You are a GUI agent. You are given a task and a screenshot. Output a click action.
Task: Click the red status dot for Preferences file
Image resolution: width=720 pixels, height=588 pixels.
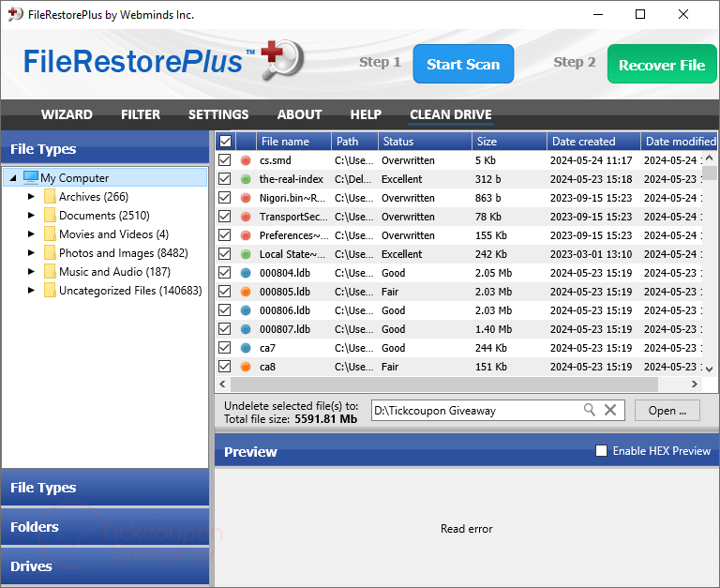tap(246, 235)
